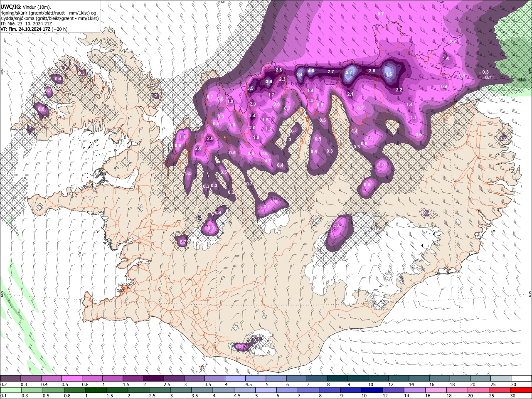Image resolution: width=532 pixels, height=399 pixels.
Task: Click the 'IT: Mið. 23. 10. 2024 21Z' line
Action: (x=26, y=24)
